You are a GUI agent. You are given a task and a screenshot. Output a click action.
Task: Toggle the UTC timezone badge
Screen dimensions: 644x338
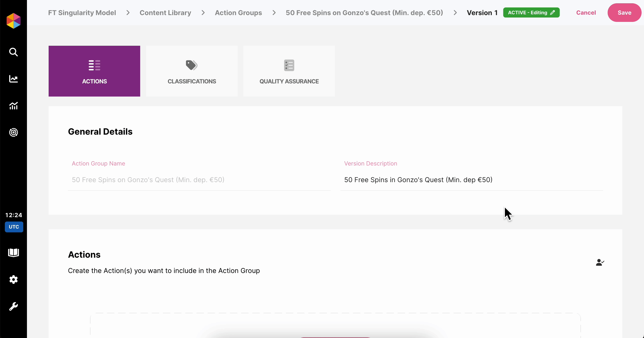14,227
